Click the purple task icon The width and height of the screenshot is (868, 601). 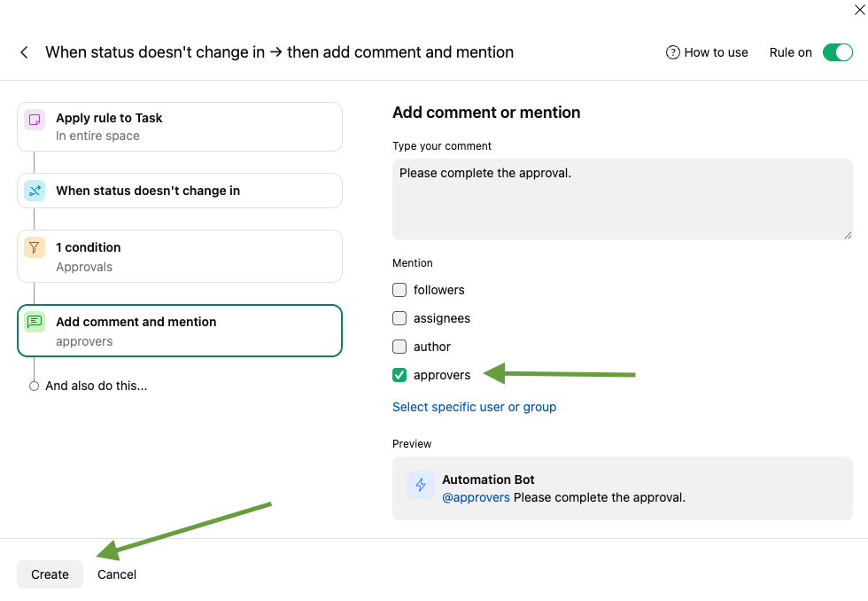click(x=35, y=119)
